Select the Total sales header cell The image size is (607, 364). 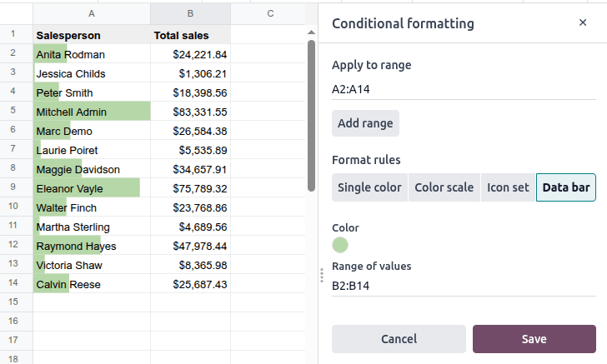point(190,36)
